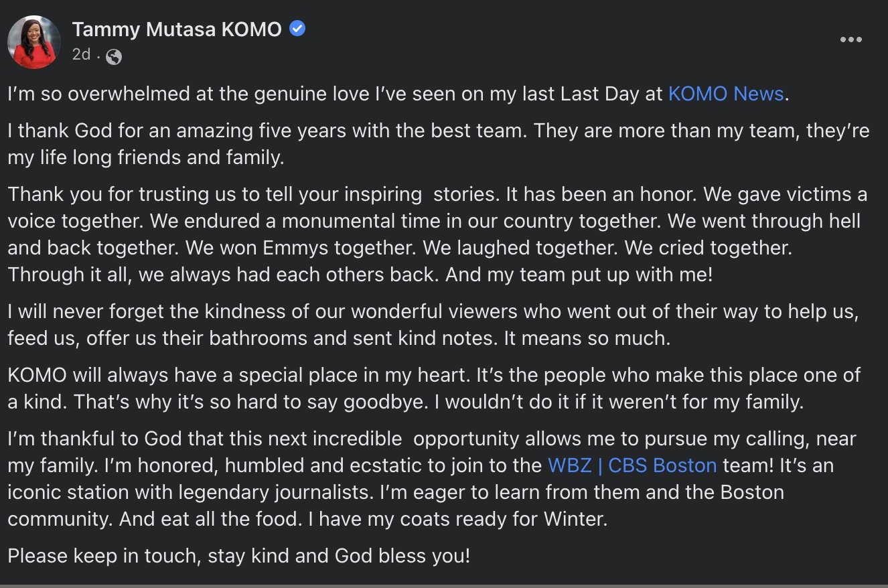Screen dimensions: 888x588
Task: Click the 2d post timestamp
Action: (x=81, y=55)
